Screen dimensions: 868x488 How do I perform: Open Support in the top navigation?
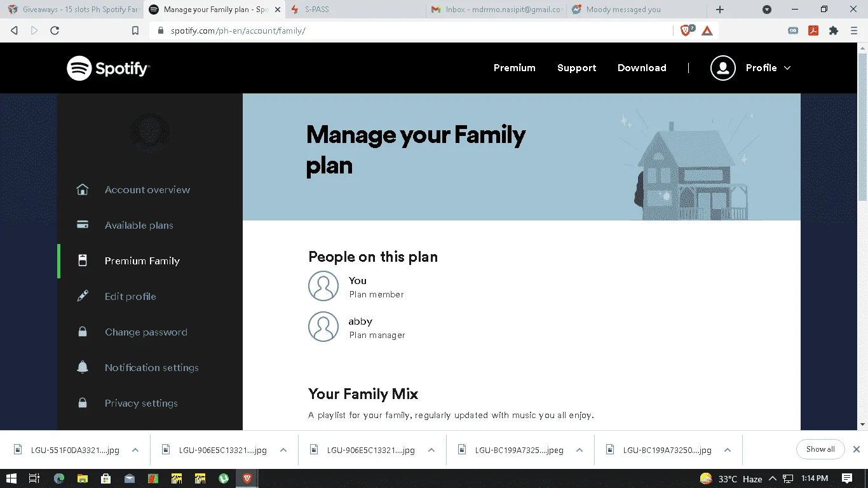click(577, 68)
